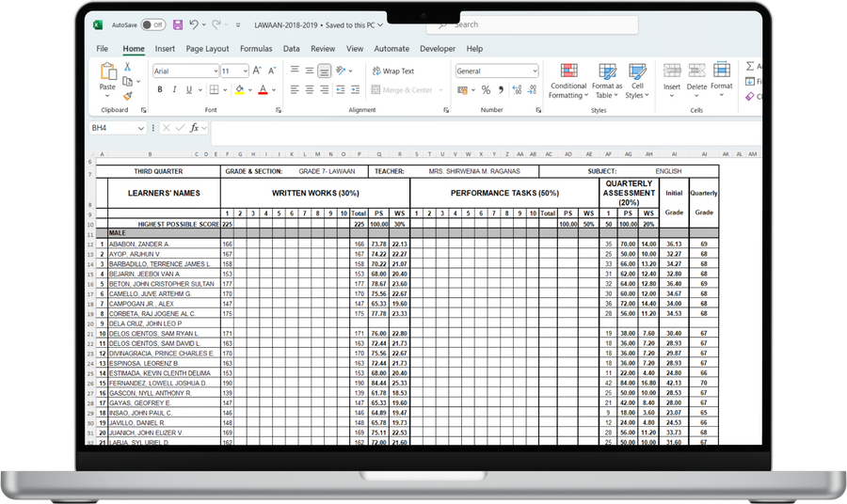
Task: Switch to the Developer tab
Action: [x=438, y=49]
